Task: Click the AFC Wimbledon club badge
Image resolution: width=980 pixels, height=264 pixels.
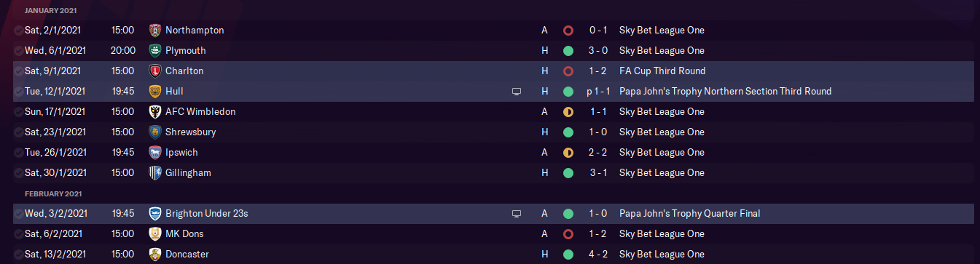Action: (x=154, y=112)
